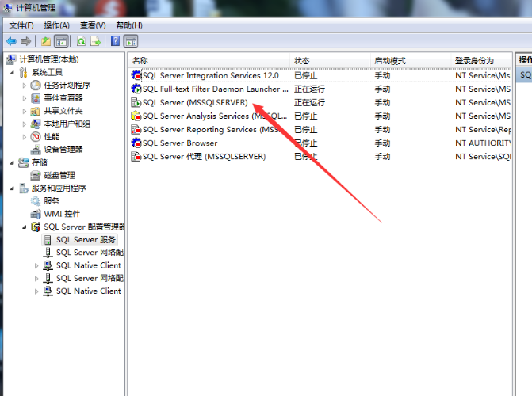This screenshot has height=396, width=532.
Task: Click the 磁盘管理 icon
Action: (36, 175)
